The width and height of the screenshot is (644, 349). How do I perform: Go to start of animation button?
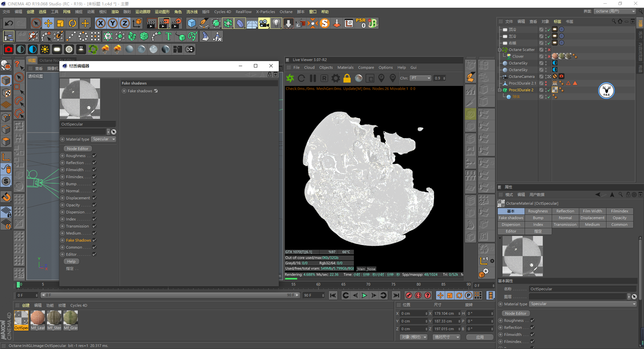point(333,295)
